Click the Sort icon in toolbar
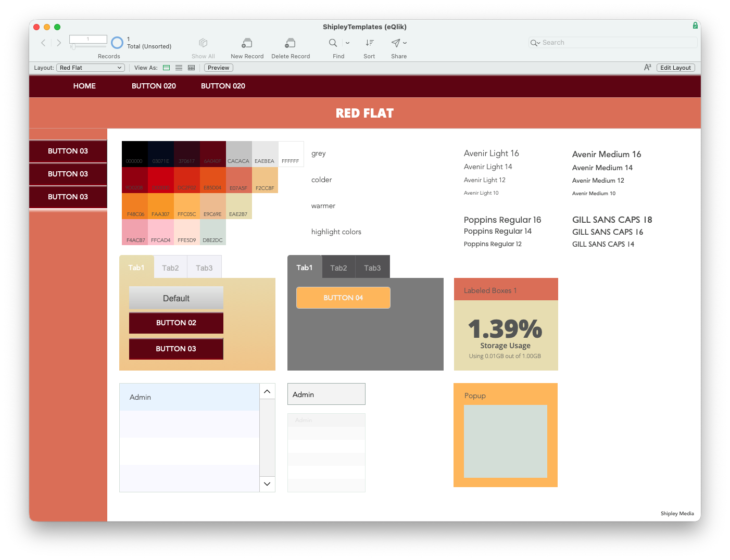Screen dimensions: 730x560 [369, 43]
